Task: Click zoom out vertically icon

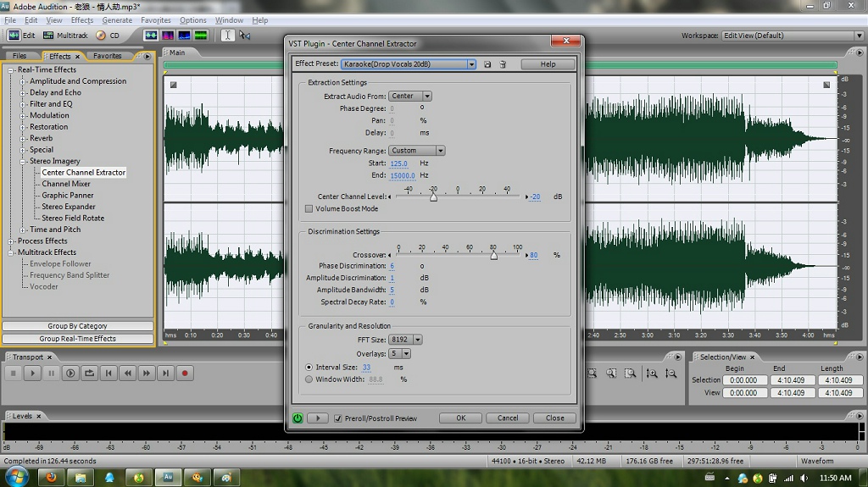Action: click(671, 374)
